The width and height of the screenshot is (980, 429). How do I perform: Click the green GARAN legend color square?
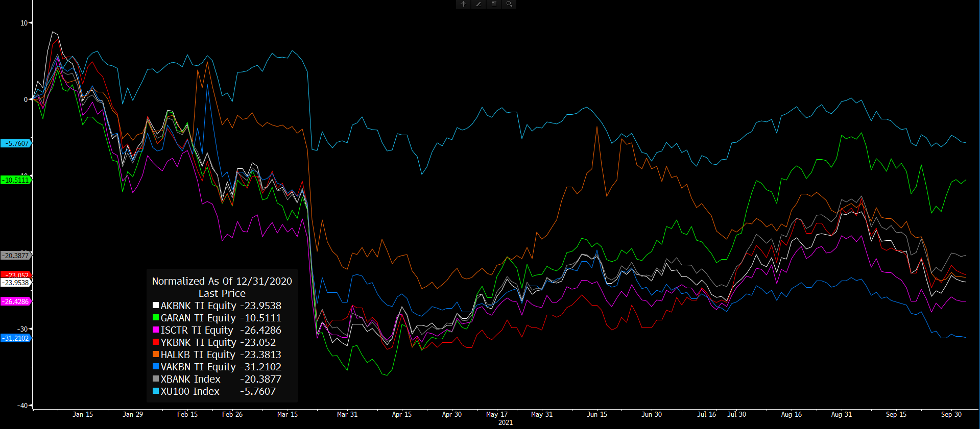[x=156, y=318]
